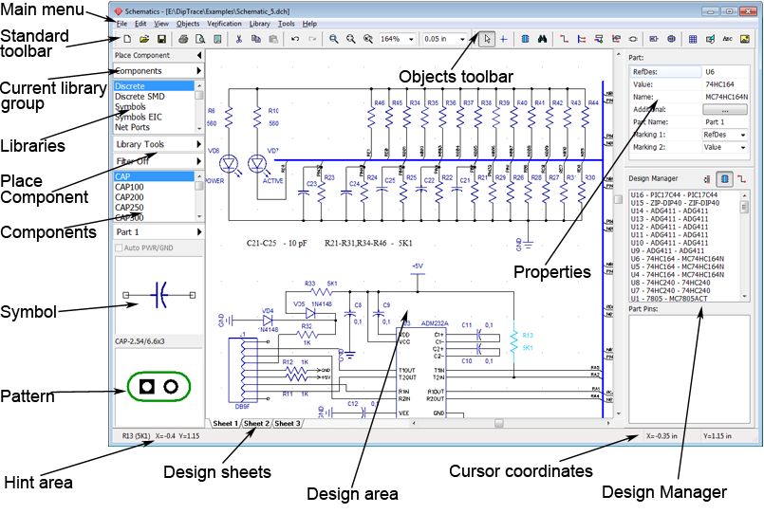This screenshot has height=532, width=764.
Task: Click the capacitor symbol preview
Action: pyautogui.click(x=158, y=295)
